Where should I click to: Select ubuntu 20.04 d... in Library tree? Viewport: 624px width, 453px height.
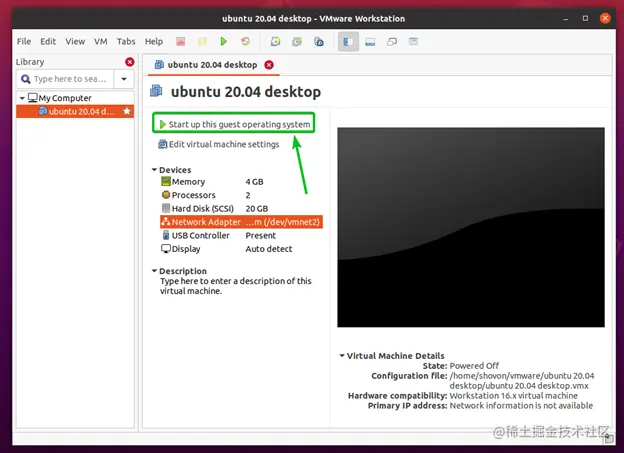click(x=75, y=111)
